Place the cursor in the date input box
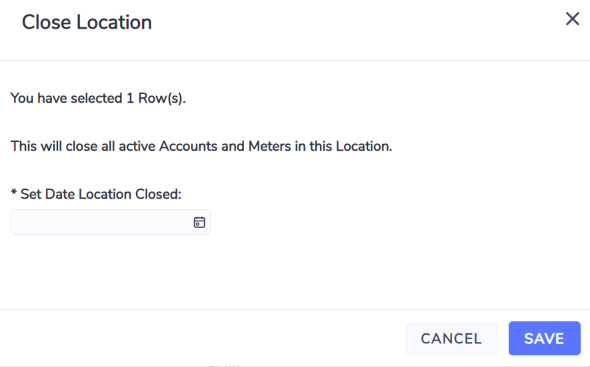Image resolution: width=590 pixels, height=367 pixels. [111, 222]
